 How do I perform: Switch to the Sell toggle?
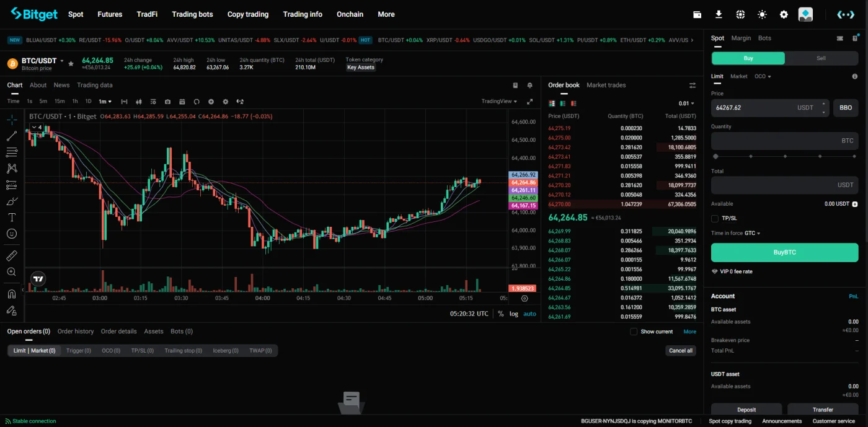point(821,58)
